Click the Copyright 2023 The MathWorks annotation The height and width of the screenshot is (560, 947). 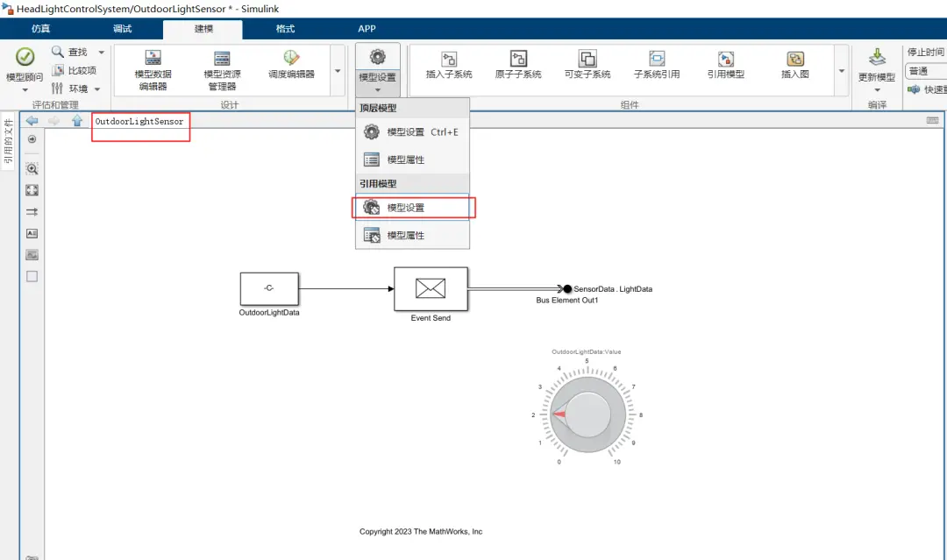421,532
